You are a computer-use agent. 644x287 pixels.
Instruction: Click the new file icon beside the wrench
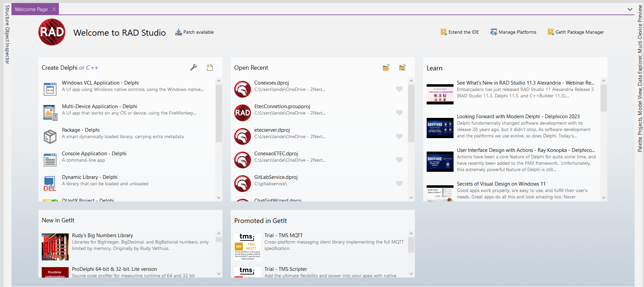(x=210, y=67)
